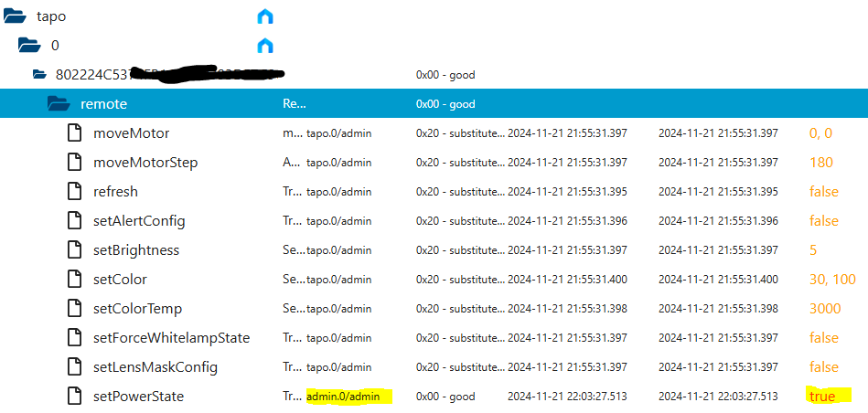Screen dimensions: 868x413
Task: Select the setAlertConfig state name
Action: [x=139, y=221]
